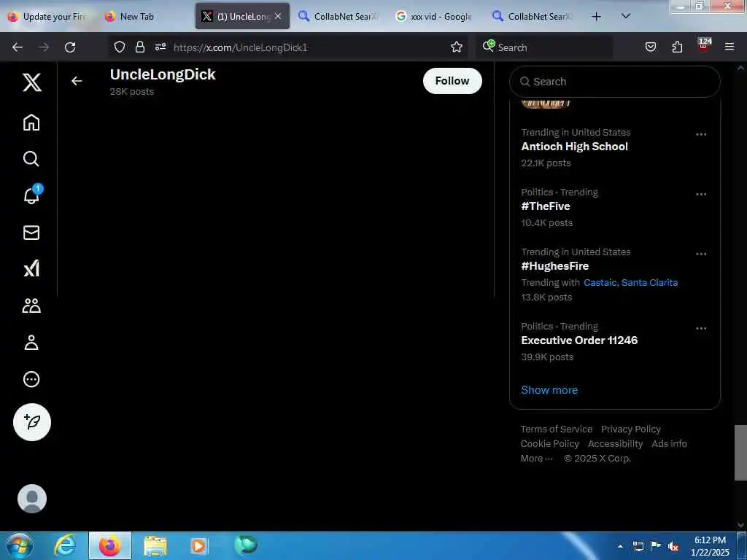Open the Extensions puzzle icon

click(x=677, y=47)
